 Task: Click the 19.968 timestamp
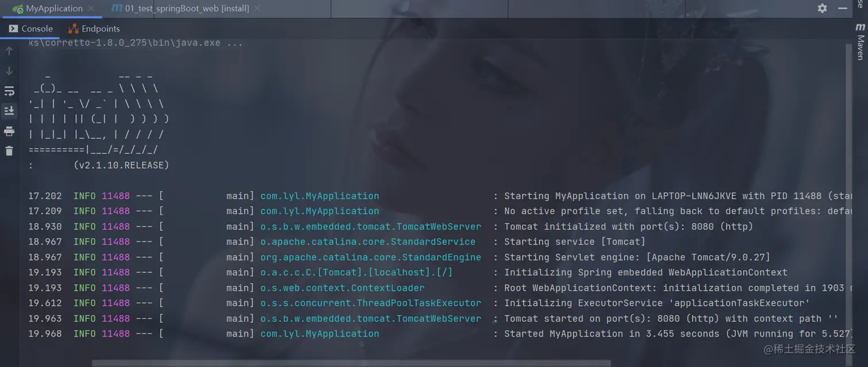[45, 334]
